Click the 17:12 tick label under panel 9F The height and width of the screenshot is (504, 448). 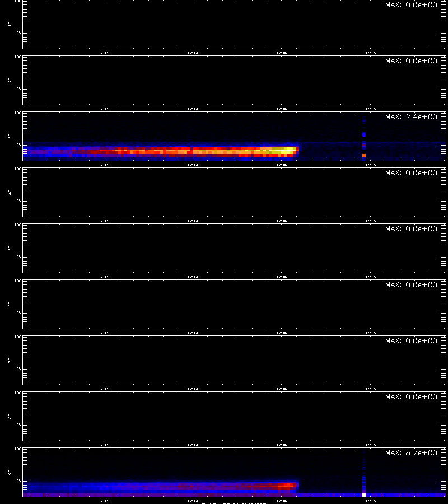(104, 501)
